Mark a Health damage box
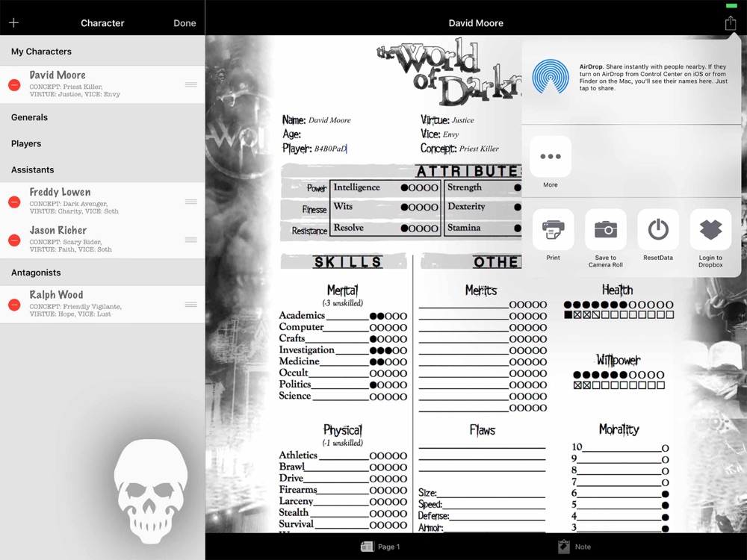The width and height of the screenshot is (747, 560). (x=619, y=315)
